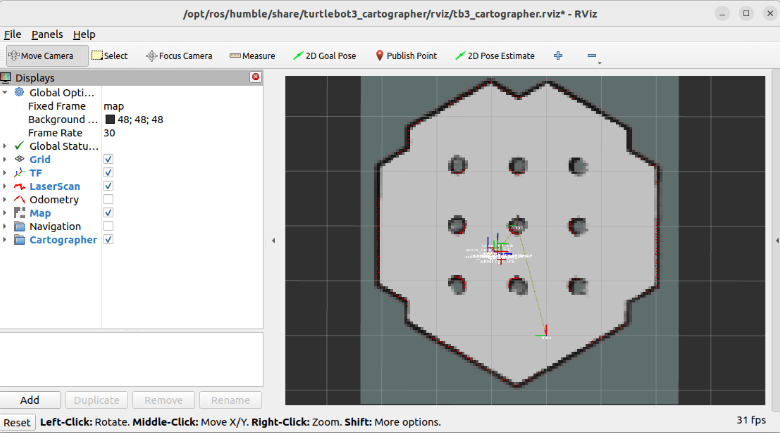The image size is (780, 433).
Task: Close the Displays panel with red X
Action: tap(256, 77)
